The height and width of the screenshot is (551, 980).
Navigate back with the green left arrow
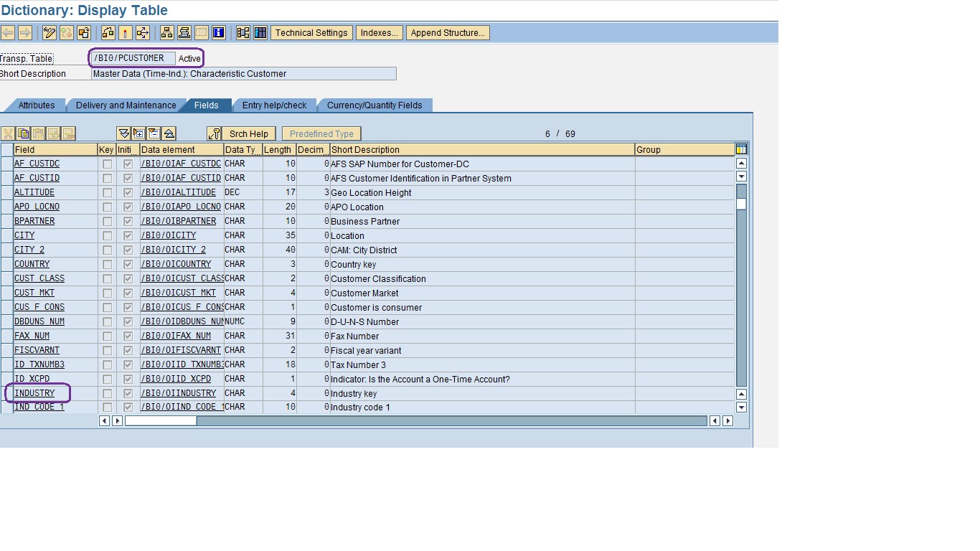(x=9, y=32)
